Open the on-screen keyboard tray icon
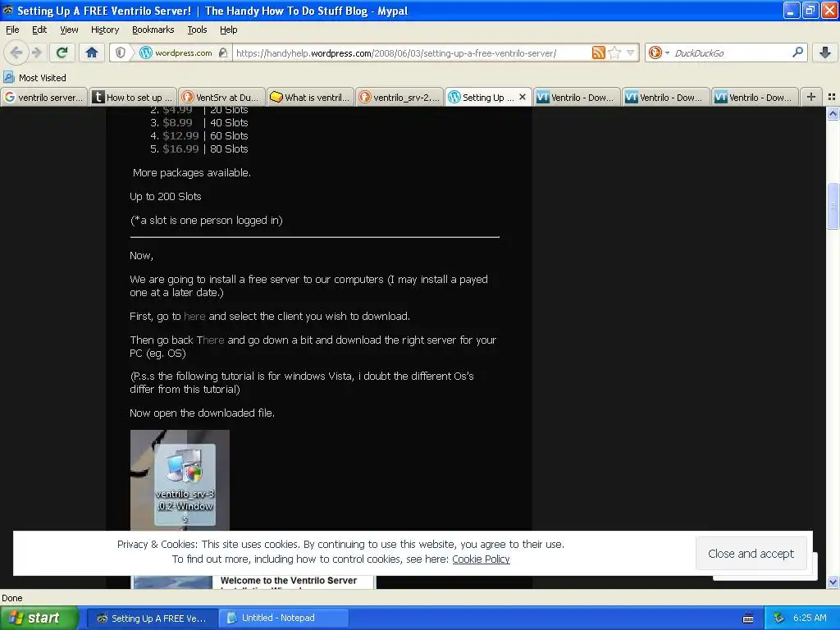Viewport: 840px width, 630px height. click(x=748, y=619)
